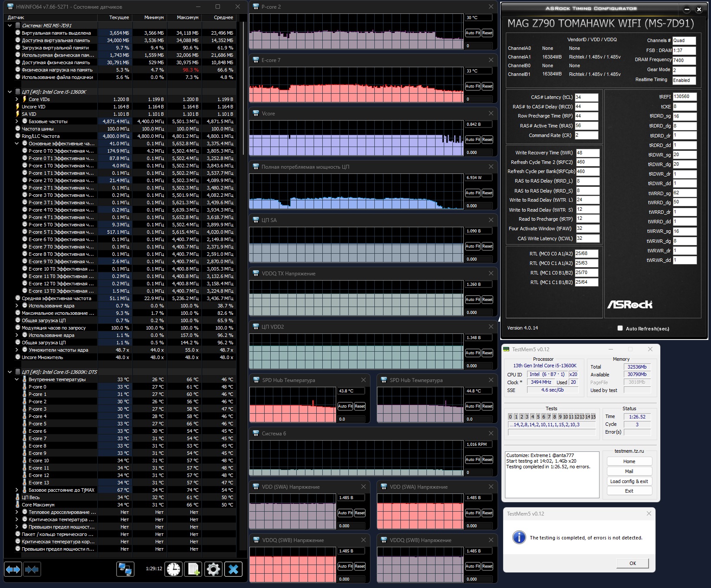Expand the Базовое расстояние до TjMAX row
Image resolution: width=711 pixels, height=588 pixels.
tap(17, 490)
